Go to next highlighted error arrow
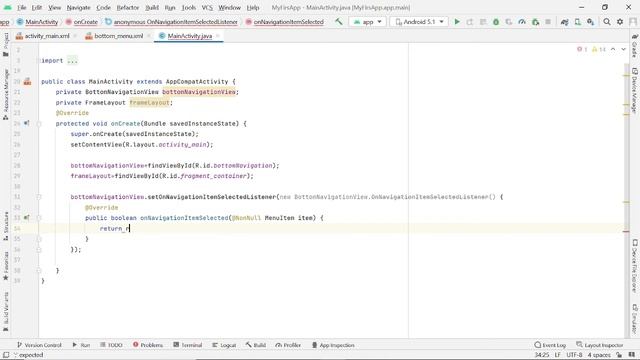The width and height of the screenshot is (640, 360). tap(623, 49)
